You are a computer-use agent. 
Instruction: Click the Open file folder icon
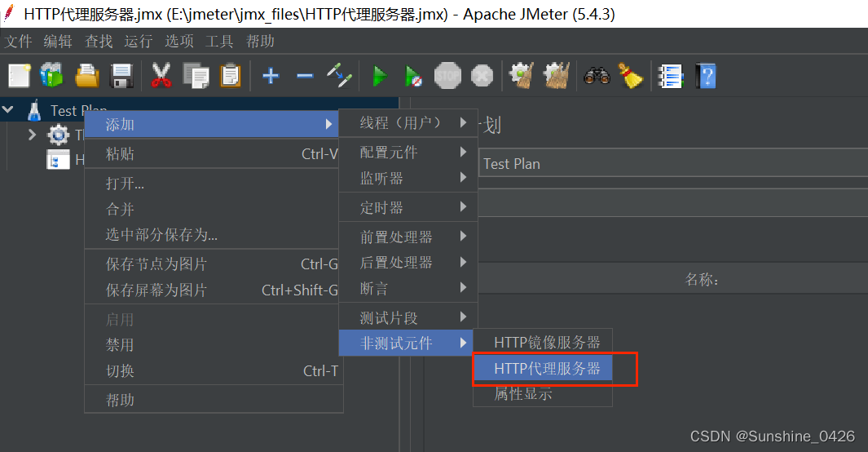[87, 76]
